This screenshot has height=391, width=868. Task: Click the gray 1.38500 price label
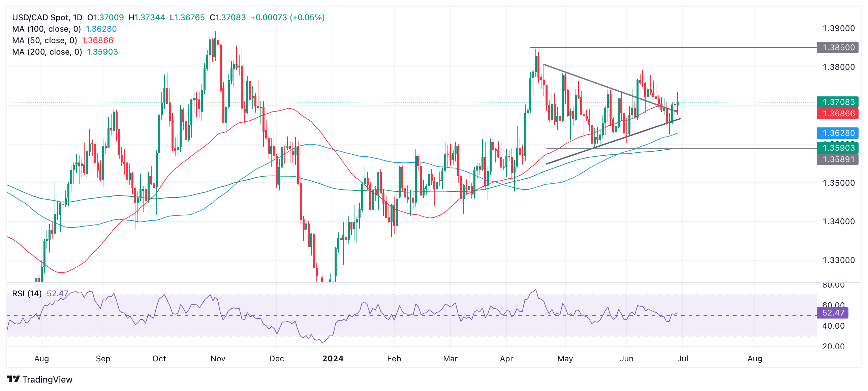tap(838, 48)
